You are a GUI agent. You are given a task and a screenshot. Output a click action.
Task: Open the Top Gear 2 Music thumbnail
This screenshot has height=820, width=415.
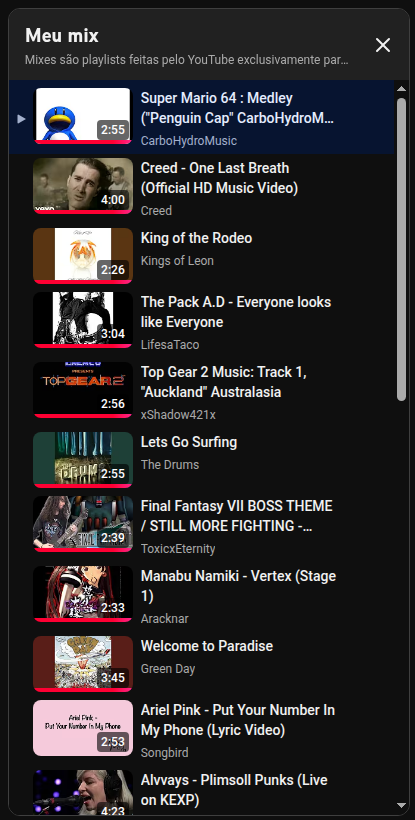[83, 390]
